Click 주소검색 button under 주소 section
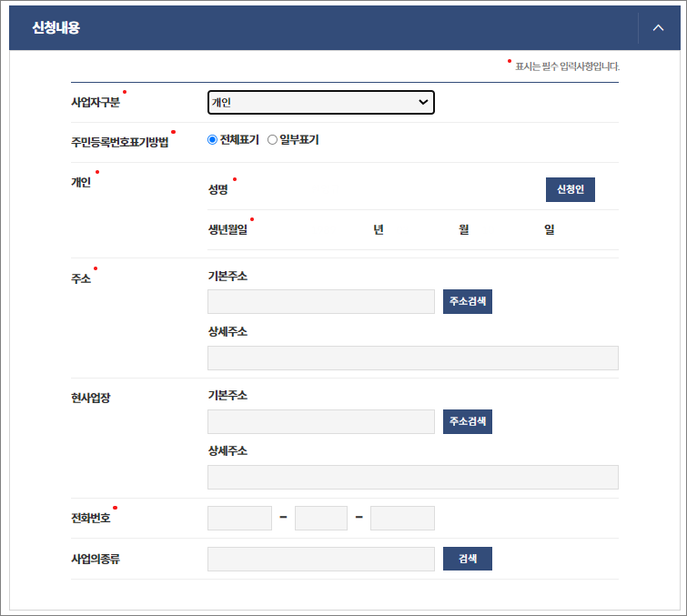687x616 pixels. tap(468, 301)
